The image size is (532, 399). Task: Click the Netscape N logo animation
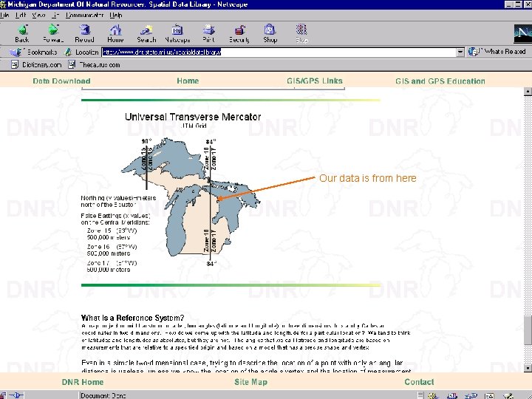click(522, 33)
